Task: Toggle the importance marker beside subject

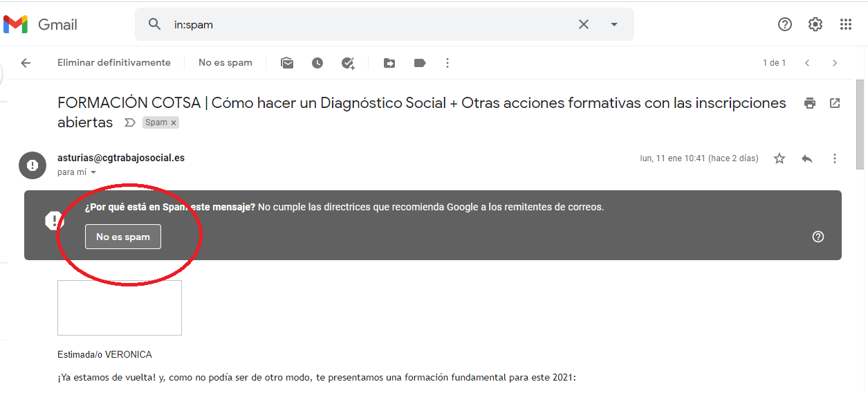Action: click(x=129, y=122)
